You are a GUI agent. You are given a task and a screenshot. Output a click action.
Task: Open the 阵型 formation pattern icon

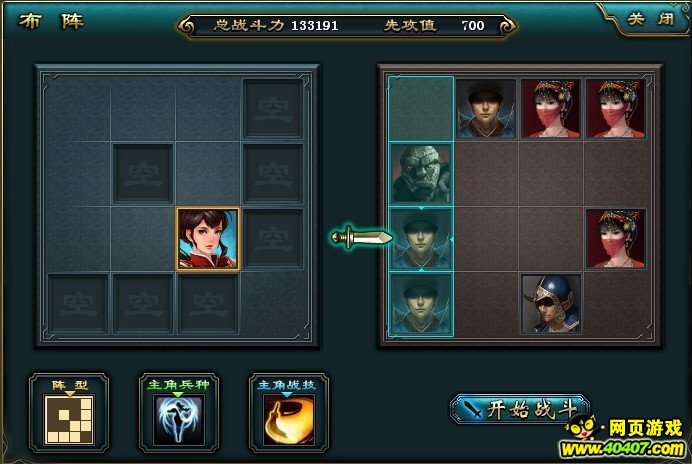click(x=69, y=419)
